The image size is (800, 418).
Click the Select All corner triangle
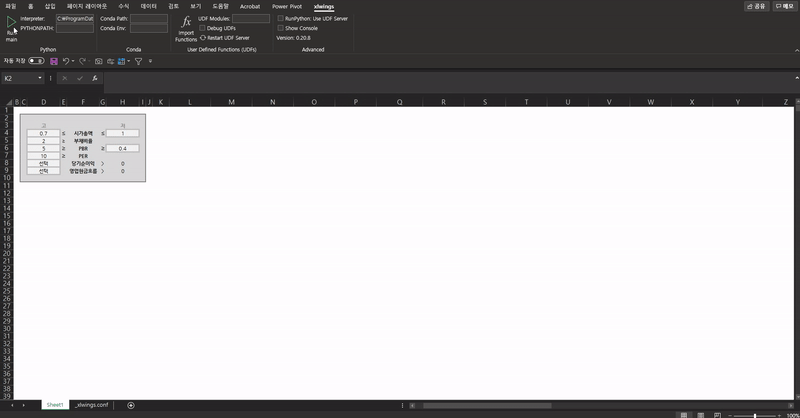tap(9, 102)
